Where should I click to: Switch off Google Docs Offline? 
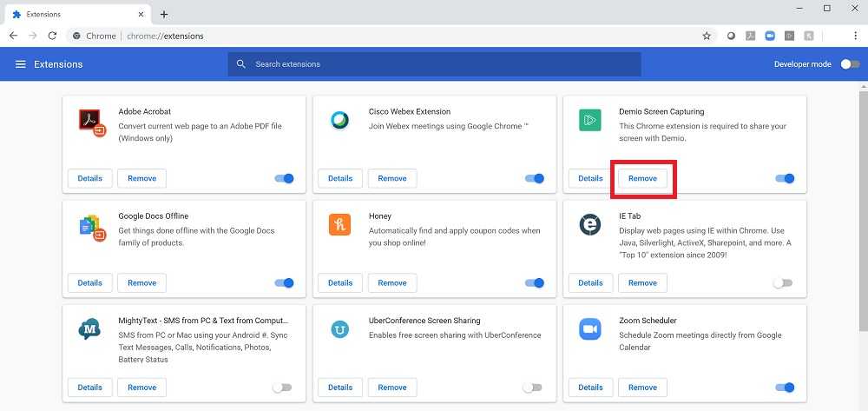coord(284,282)
